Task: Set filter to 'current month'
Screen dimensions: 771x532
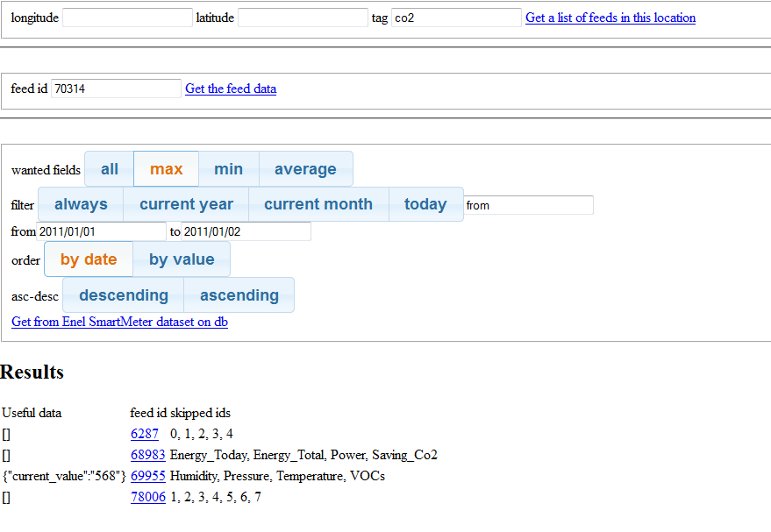Action: (x=318, y=204)
